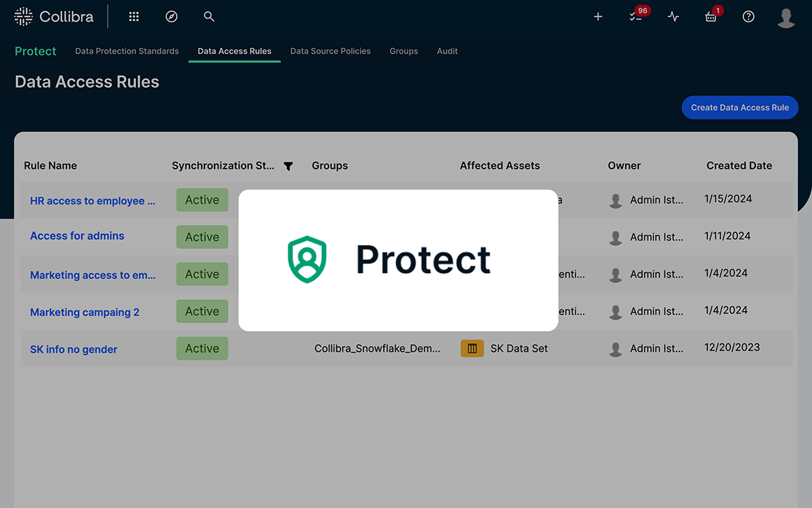Open the Collibra apps grid menu
This screenshot has width=812, height=508.
point(133,16)
